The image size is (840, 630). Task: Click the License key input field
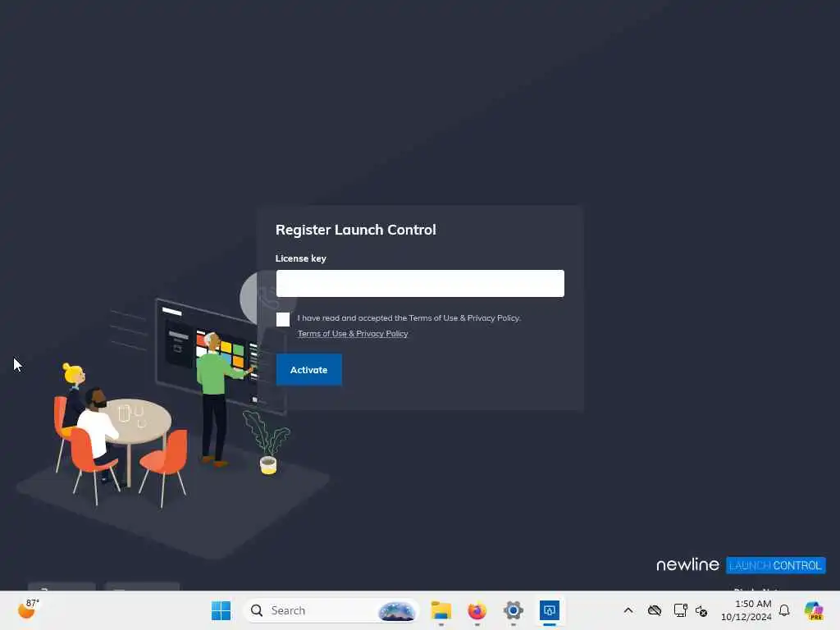[420, 283]
